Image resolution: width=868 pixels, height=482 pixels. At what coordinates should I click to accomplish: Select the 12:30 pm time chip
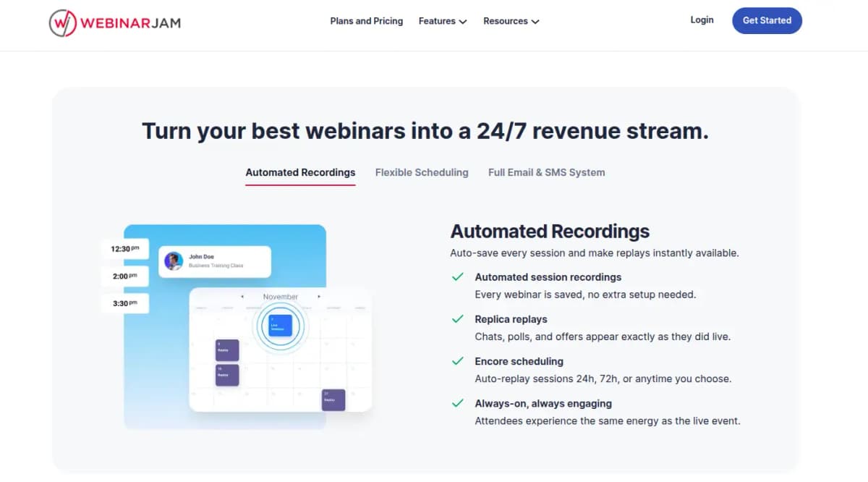(125, 248)
